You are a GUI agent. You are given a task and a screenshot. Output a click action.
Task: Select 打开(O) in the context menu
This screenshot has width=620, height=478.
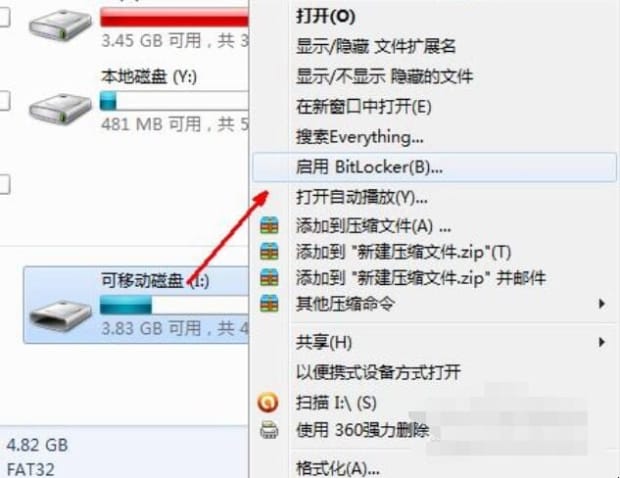click(x=434, y=16)
